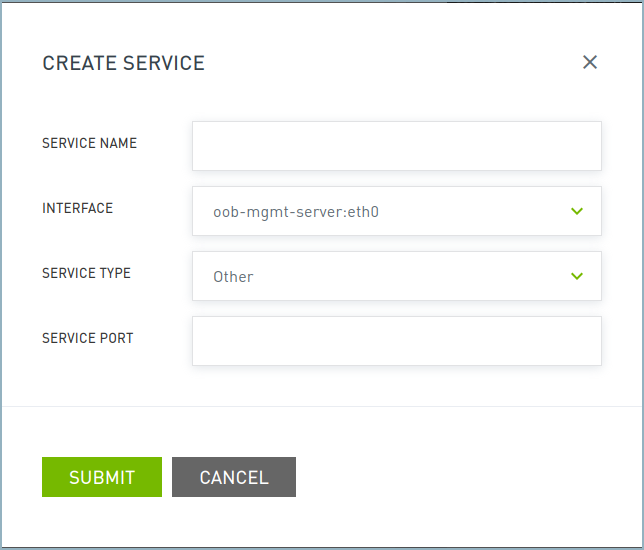Open the Service Type dropdown

tap(396, 276)
